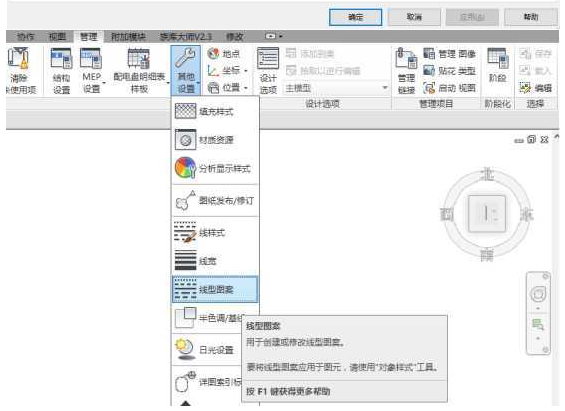Expand the 管理项目 panel title
Screen dimensions: 565x411
click(x=436, y=104)
